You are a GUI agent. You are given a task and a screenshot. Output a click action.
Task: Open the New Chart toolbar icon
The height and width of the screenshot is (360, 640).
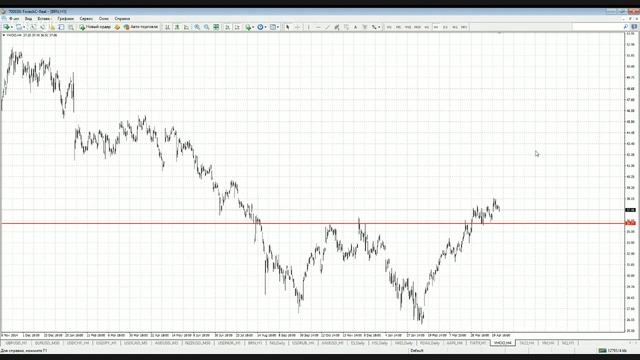point(7,27)
